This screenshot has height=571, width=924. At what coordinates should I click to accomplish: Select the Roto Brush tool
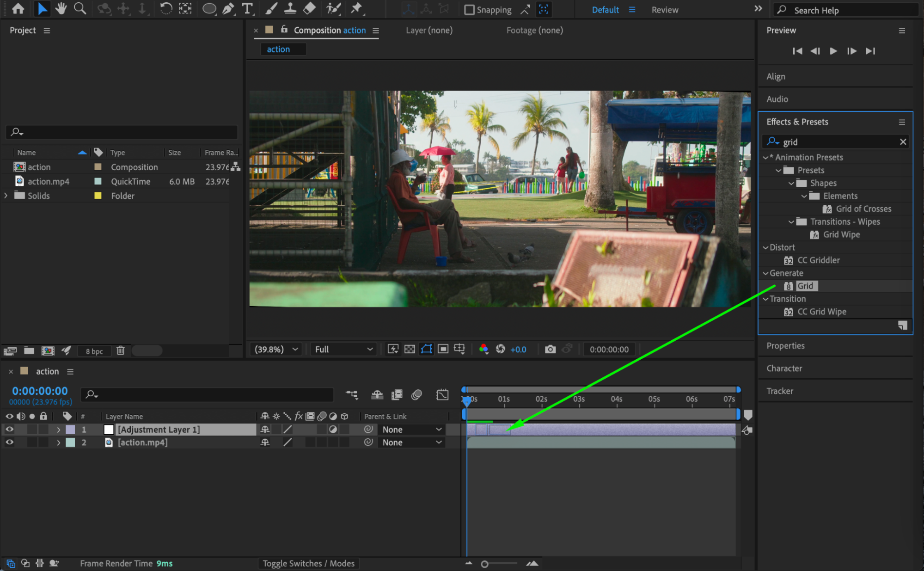[333, 8]
